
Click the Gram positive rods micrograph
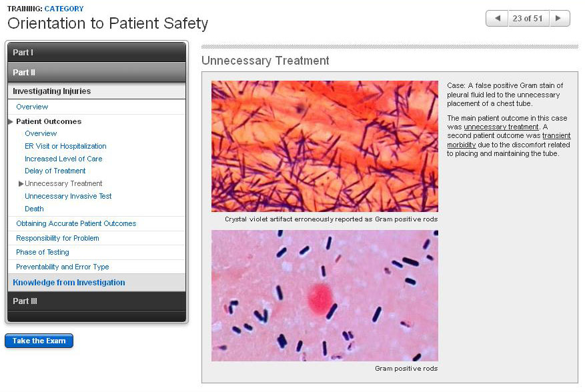click(x=324, y=295)
